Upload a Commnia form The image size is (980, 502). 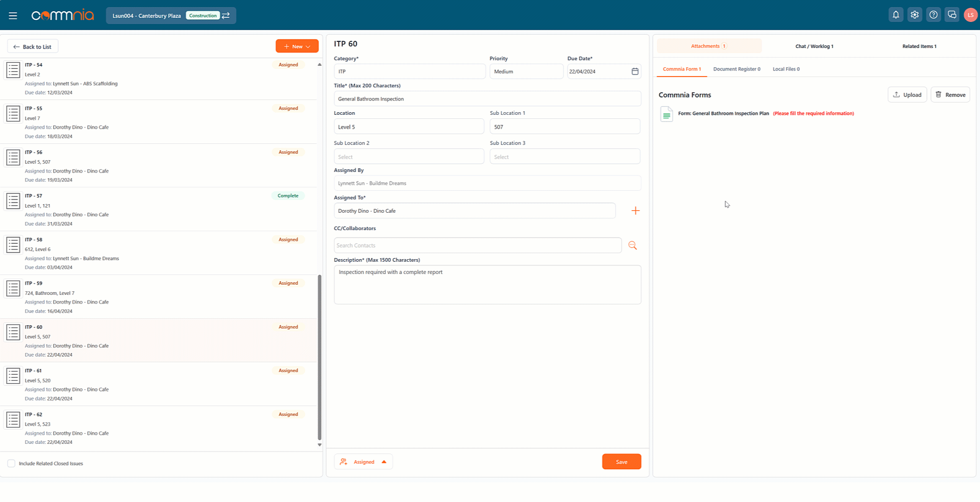click(907, 94)
